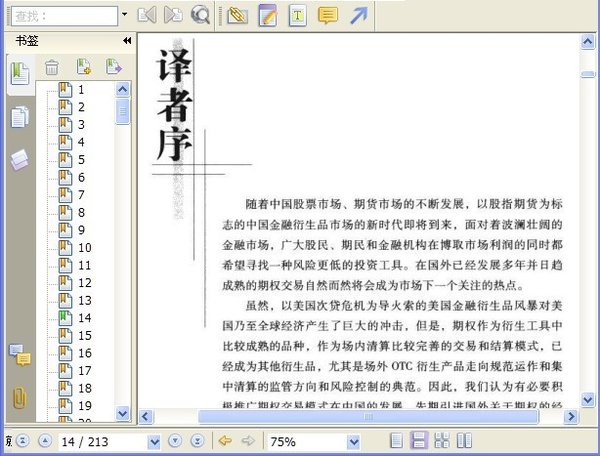Click the page number field 14 / 213
Viewport: 600px width, 456px height.
[103, 442]
